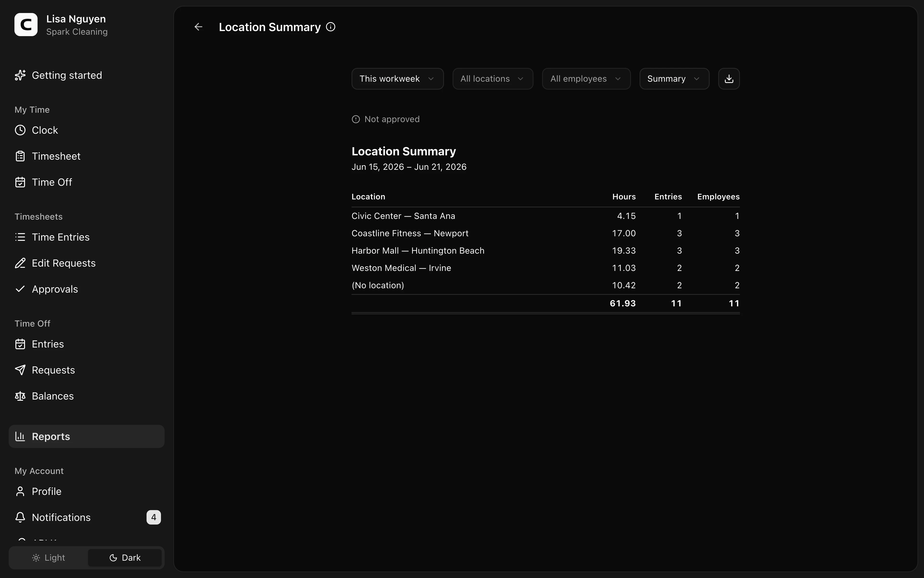Click the time off Entries calendar icon
This screenshot has height=578, width=924.
pos(20,344)
